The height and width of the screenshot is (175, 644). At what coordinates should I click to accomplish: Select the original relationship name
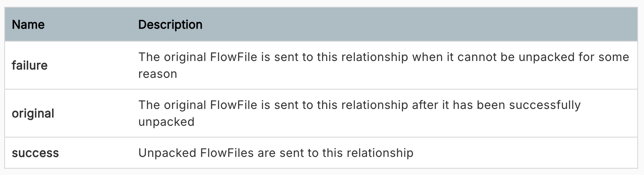click(x=33, y=114)
